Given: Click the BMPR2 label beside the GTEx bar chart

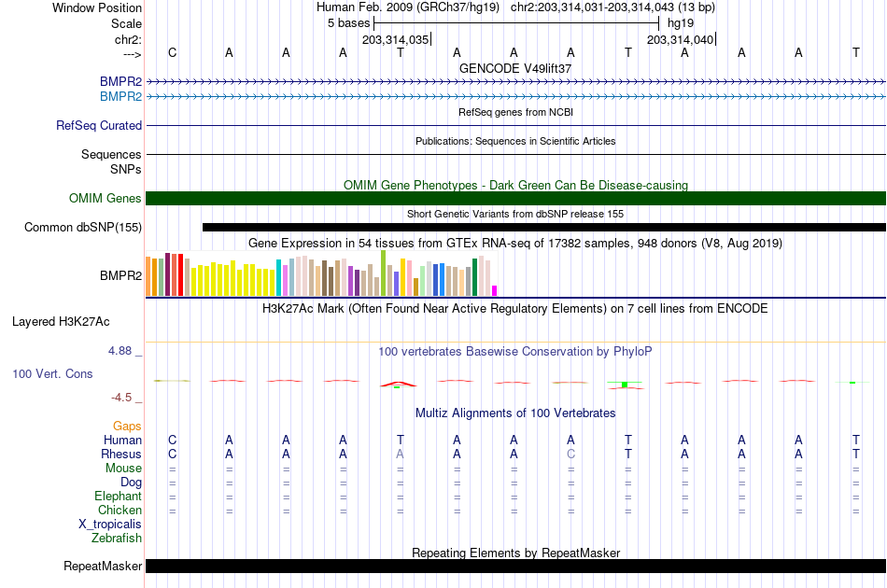Looking at the screenshot, I should coord(120,276).
